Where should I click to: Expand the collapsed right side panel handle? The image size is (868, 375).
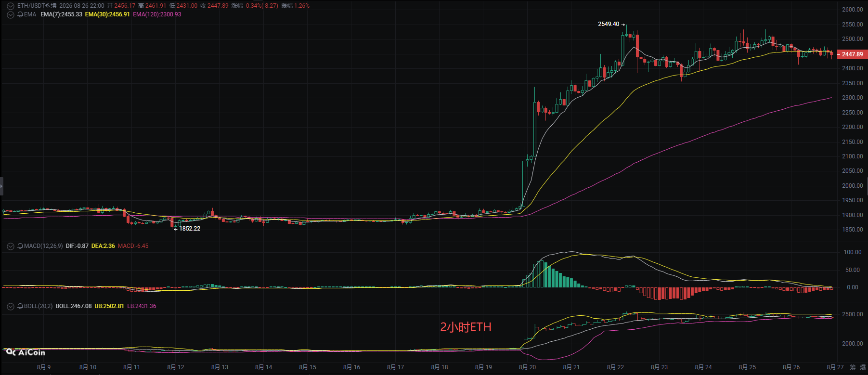(867, 186)
